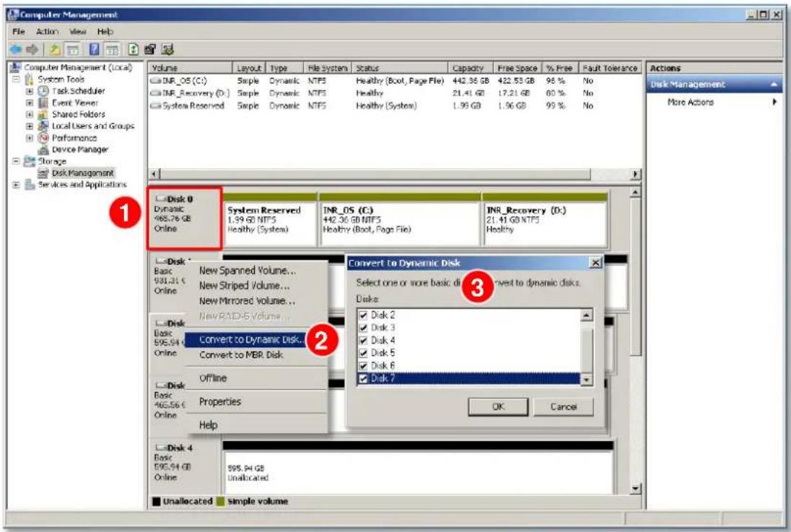Click the dialog disk list's scroll down arrow
Image resolution: width=791 pixels, height=532 pixels.
(586, 380)
